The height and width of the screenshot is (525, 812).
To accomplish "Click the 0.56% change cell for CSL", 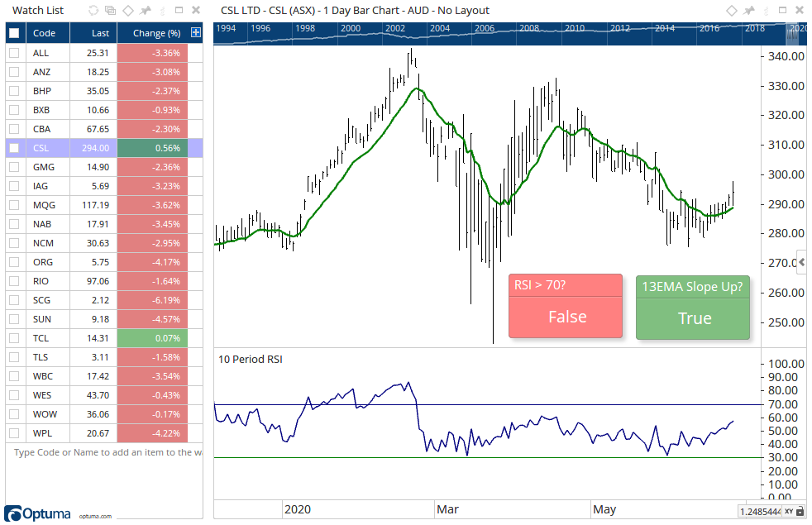I will [x=153, y=148].
